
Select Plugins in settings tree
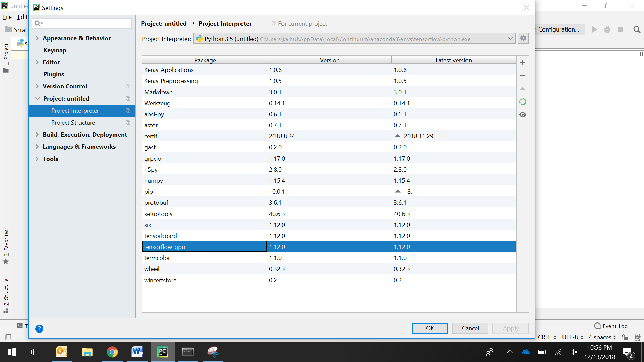tap(54, 74)
